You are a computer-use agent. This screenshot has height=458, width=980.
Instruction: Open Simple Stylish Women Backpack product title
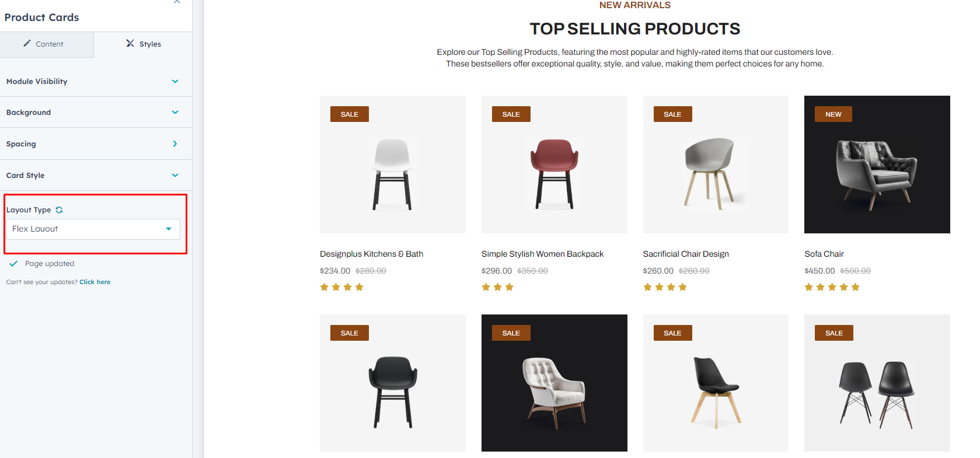(542, 254)
